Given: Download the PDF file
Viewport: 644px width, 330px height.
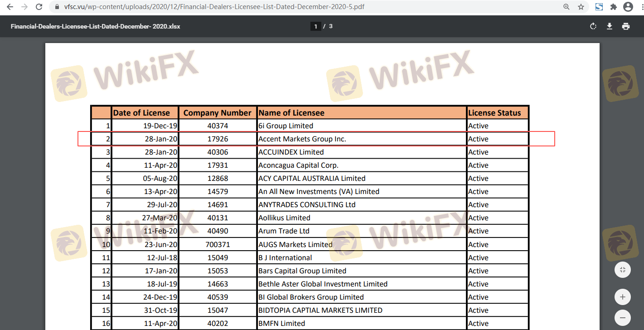Looking at the screenshot, I should [610, 26].
